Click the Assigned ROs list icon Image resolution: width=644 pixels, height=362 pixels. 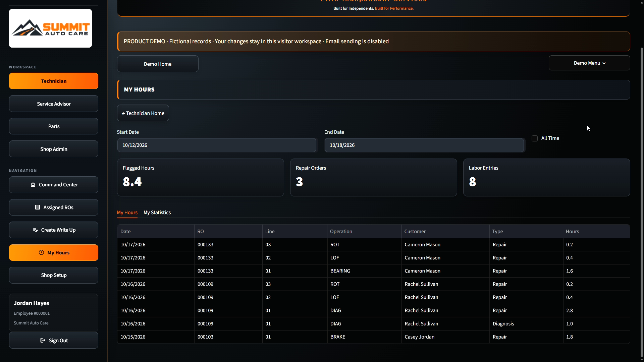38,207
